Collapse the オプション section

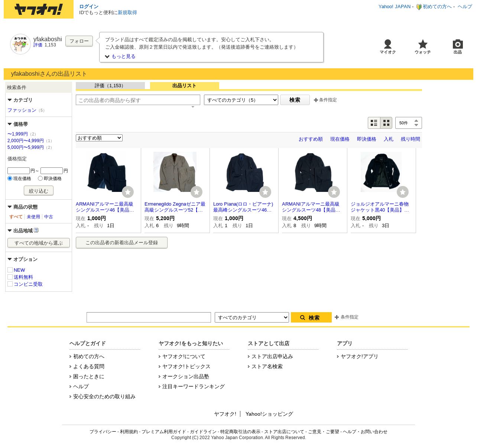(10, 259)
